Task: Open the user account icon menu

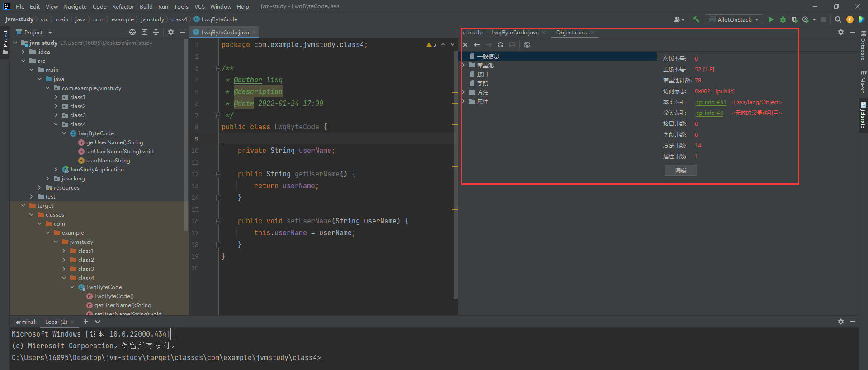Action: (679, 19)
